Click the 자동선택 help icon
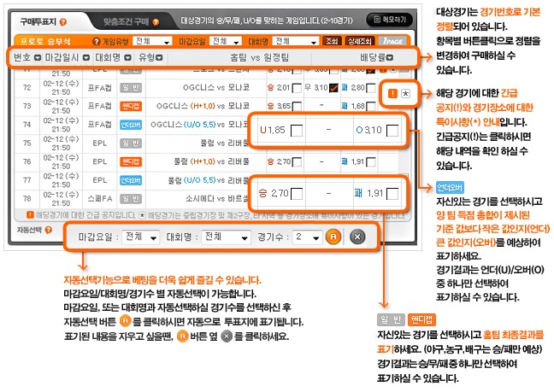The height and width of the screenshot is (392, 554). pyautogui.click(x=49, y=230)
